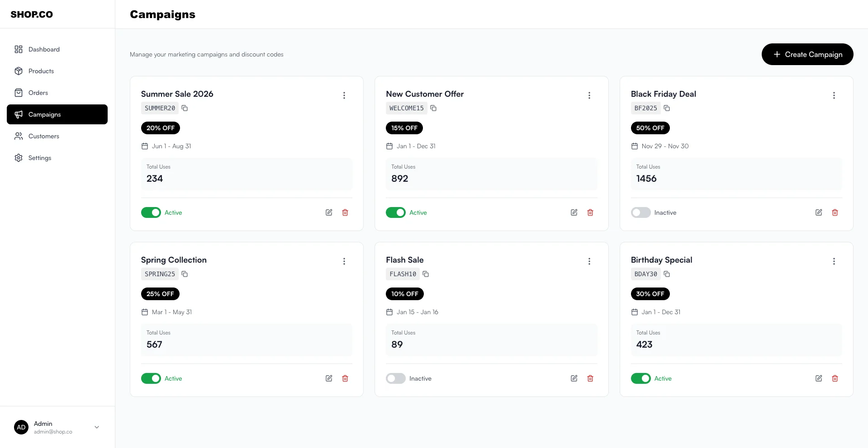
Task: Edit the Summer Sale 2026 campaign
Action: [x=329, y=212]
